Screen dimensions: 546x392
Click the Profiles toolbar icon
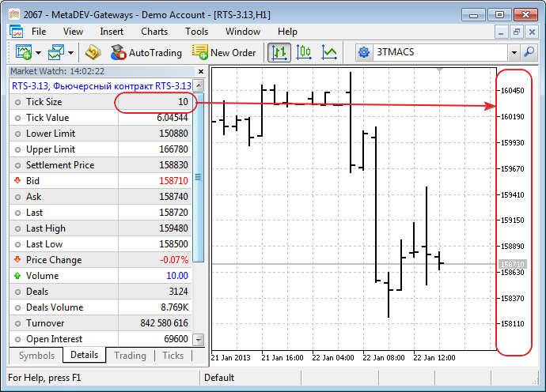[x=56, y=52]
